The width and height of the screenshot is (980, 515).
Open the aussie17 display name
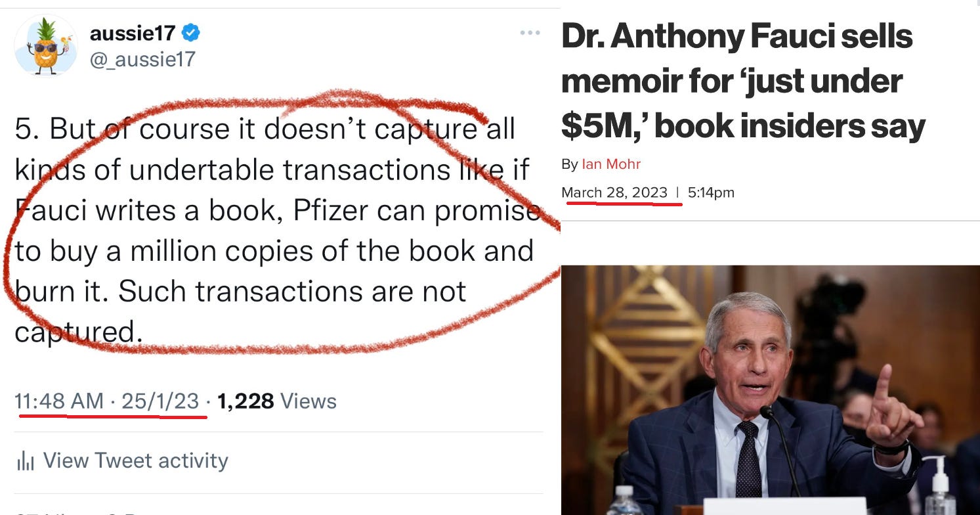132,32
